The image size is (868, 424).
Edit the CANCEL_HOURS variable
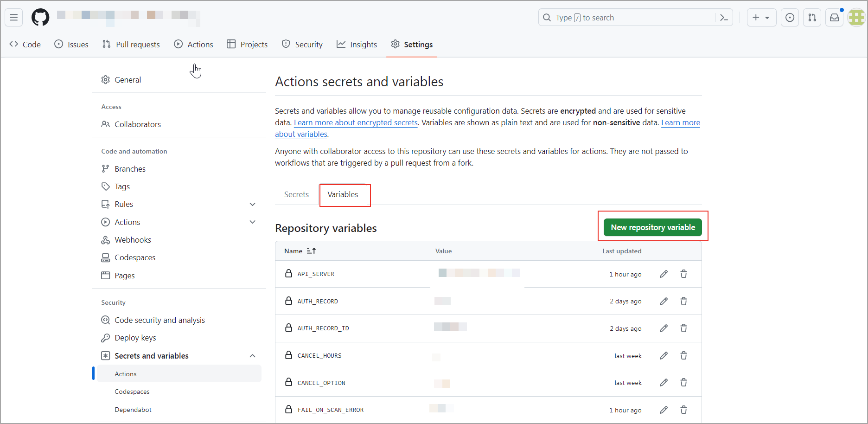664,356
